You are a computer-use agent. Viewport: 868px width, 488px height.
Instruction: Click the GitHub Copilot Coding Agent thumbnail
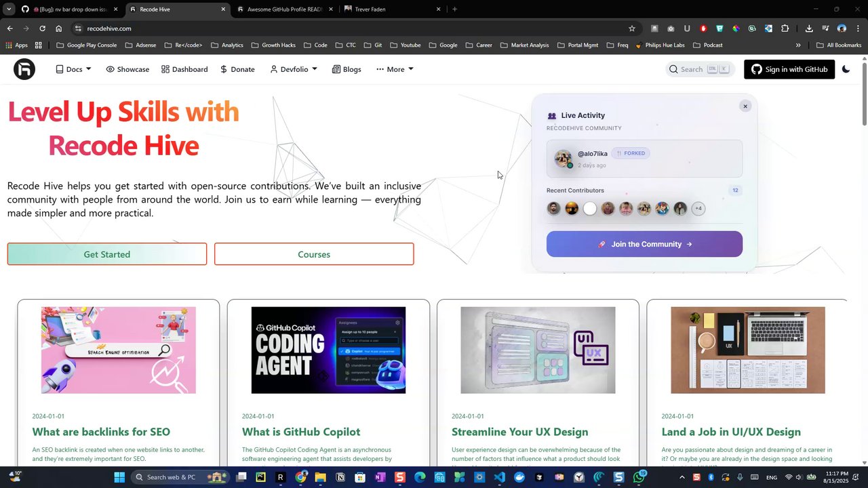tap(328, 350)
